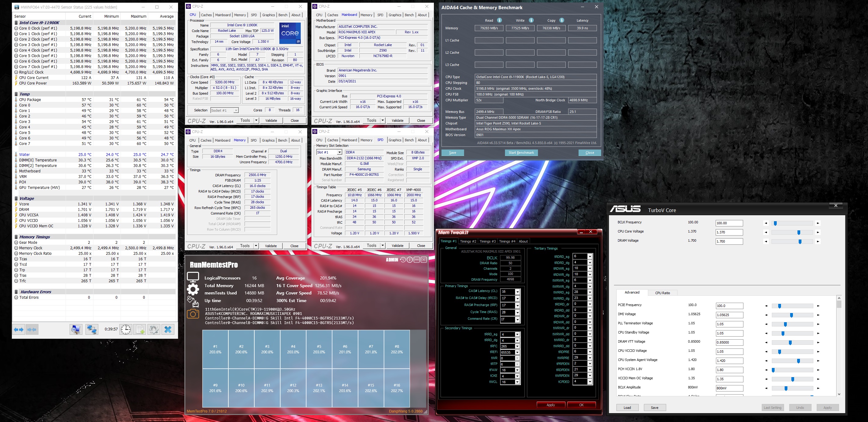Image resolution: width=868 pixels, height=422 pixels.
Task: Click the HWiNFO blue X close-sensors icon
Action: (168, 329)
